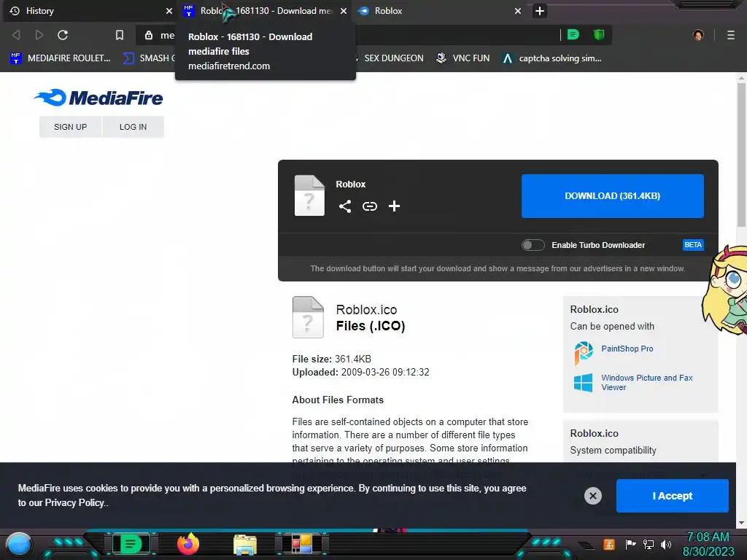Click the Windows logo icon
Screen dimensions: 747x560
point(583,382)
